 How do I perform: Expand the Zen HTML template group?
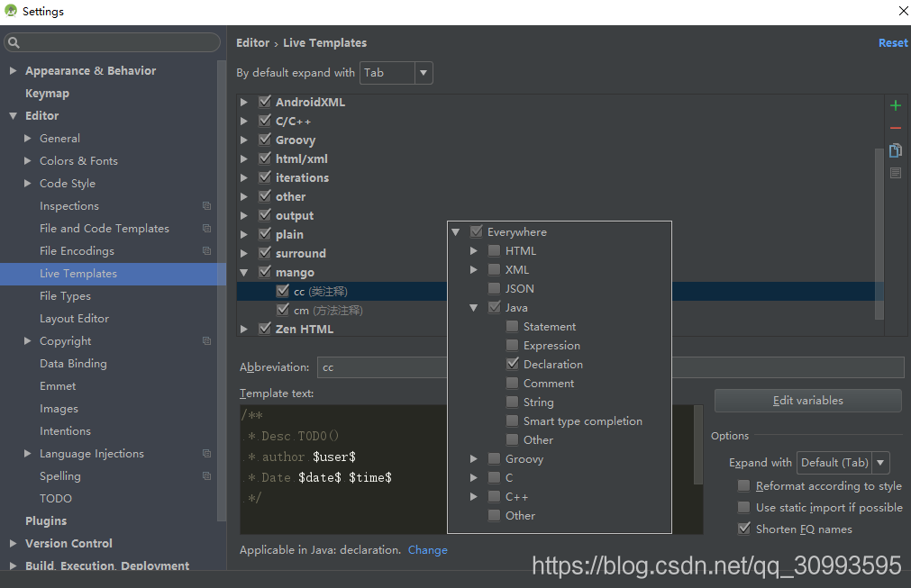(244, 329)
